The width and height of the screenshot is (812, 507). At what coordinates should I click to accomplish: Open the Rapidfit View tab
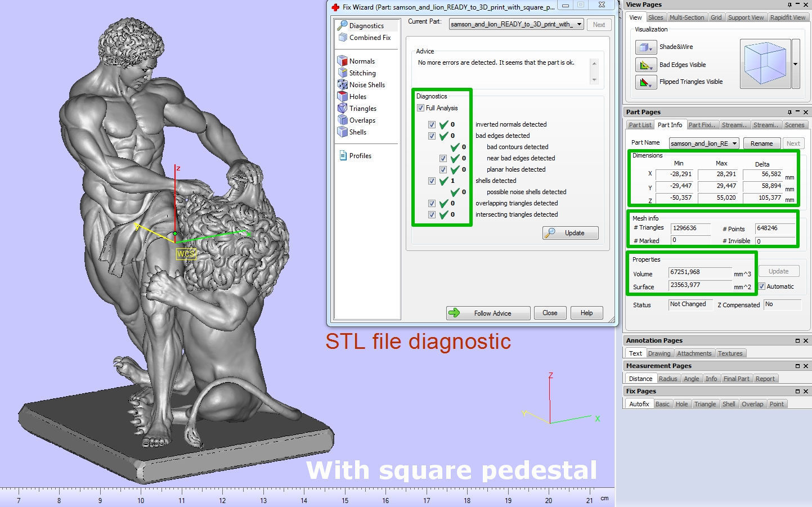point(788,17)
